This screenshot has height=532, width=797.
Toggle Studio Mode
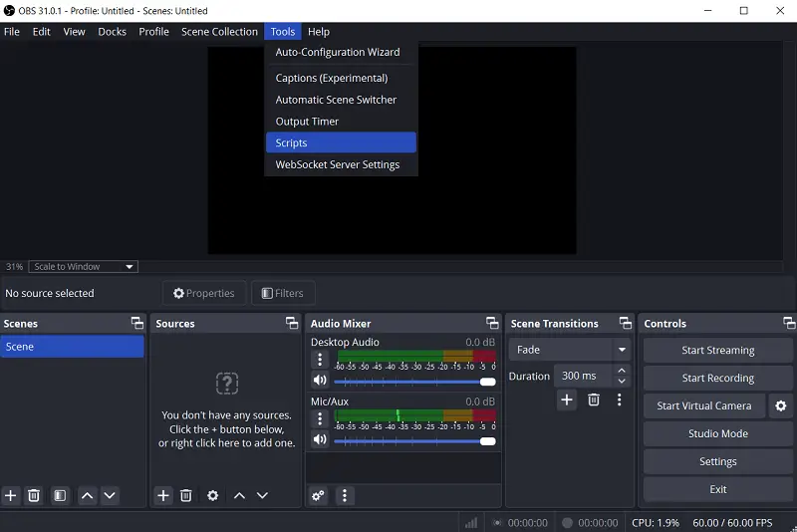coord(717,433)
